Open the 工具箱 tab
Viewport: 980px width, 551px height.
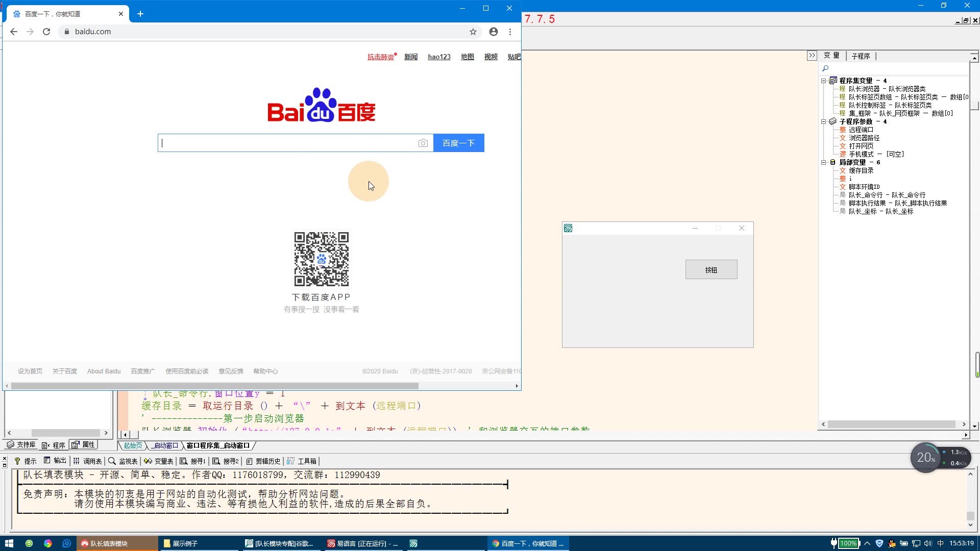tap(302, 461)
